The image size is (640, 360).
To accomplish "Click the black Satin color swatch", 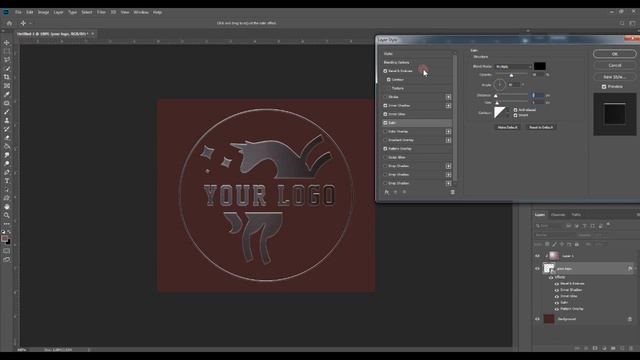I will click(x=540, y=66).
